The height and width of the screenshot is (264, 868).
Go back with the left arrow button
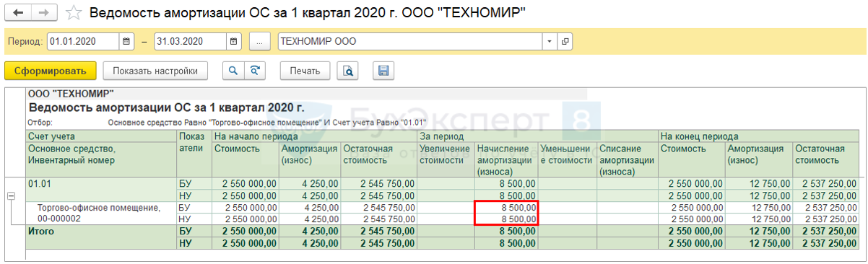[x=19, y=12]
